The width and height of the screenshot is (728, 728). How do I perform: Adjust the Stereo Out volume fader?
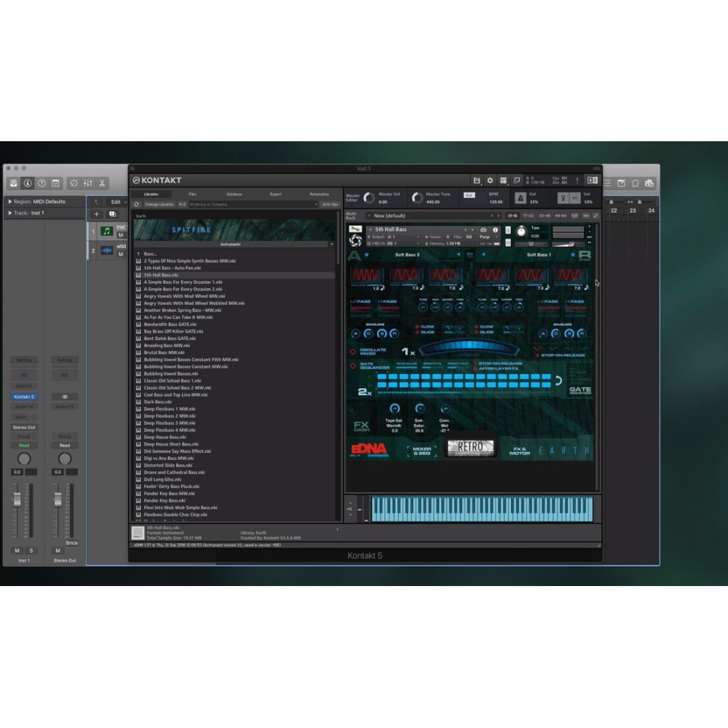(58, 499)
